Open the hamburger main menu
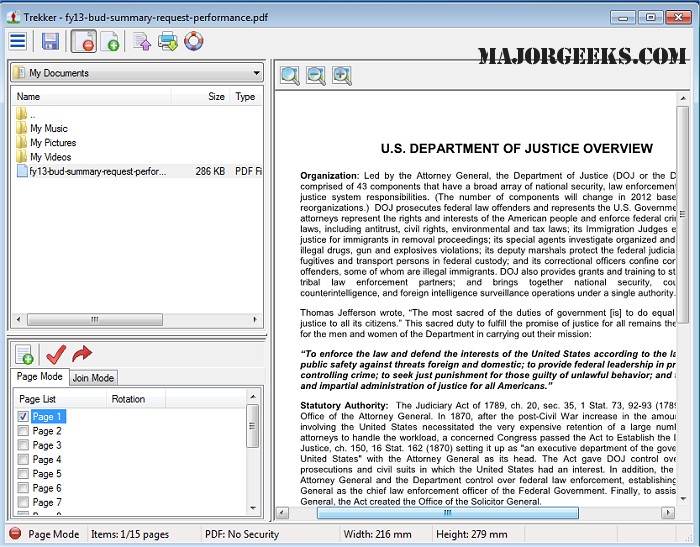 click(18, 42)
